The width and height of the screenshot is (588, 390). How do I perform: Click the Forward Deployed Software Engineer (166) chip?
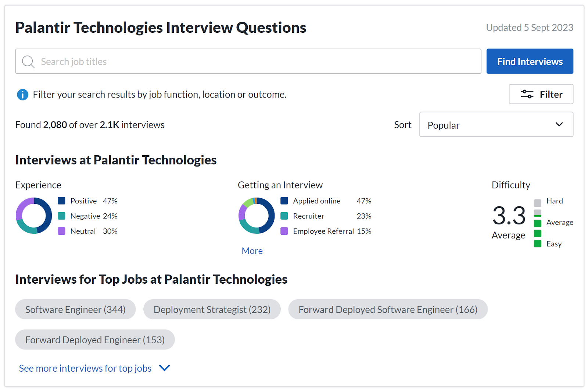pyautogui.click(x=388, y=309)
